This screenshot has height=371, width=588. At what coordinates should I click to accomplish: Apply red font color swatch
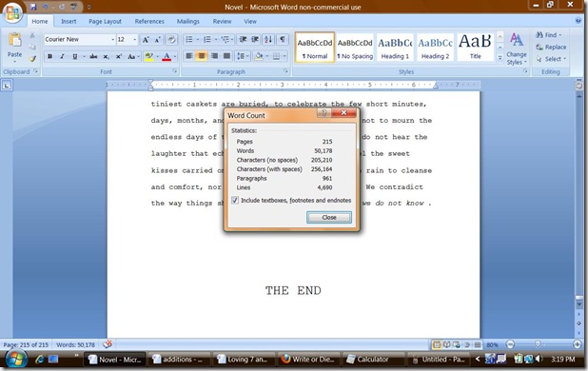(x=167, y=56)
